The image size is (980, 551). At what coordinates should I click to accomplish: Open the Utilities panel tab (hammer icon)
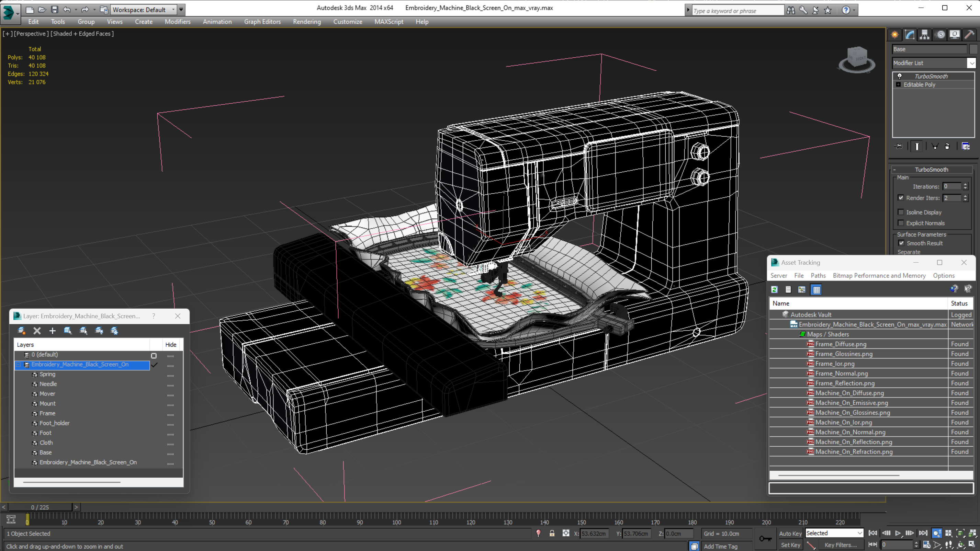(x=969, y=35)
